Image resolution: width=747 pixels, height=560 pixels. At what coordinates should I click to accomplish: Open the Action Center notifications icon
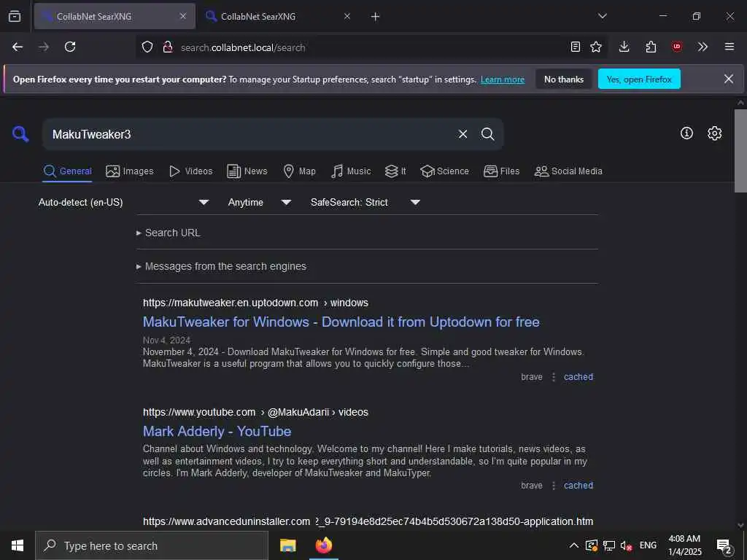click(724, 545)
